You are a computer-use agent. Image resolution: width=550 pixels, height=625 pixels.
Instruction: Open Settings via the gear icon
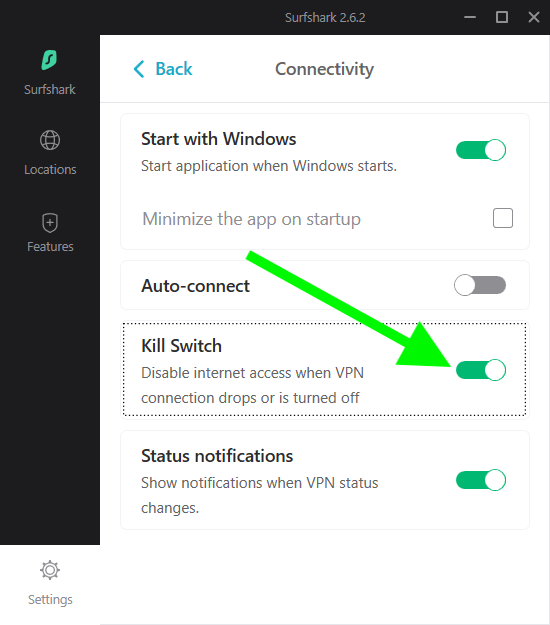[x=50, y=570]
